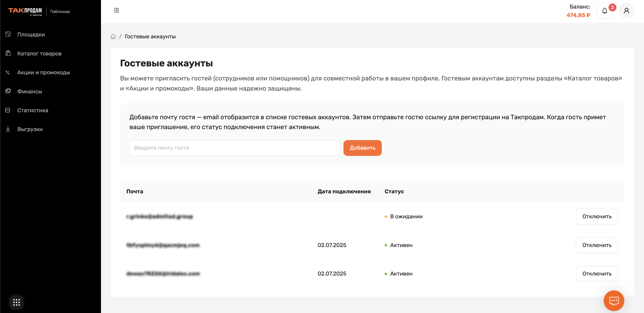Open notifications via the bell icon
Screen dimensions: 644x313
[604, 11]
